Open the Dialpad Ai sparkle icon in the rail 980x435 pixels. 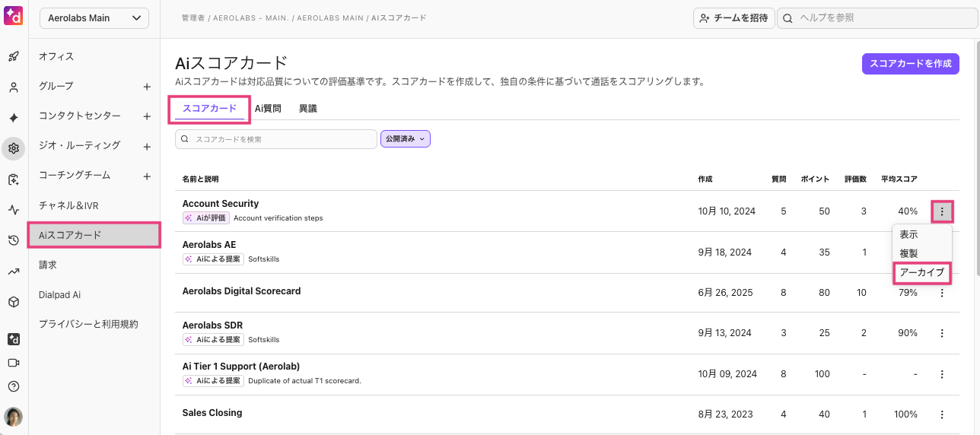coord(13,118)
